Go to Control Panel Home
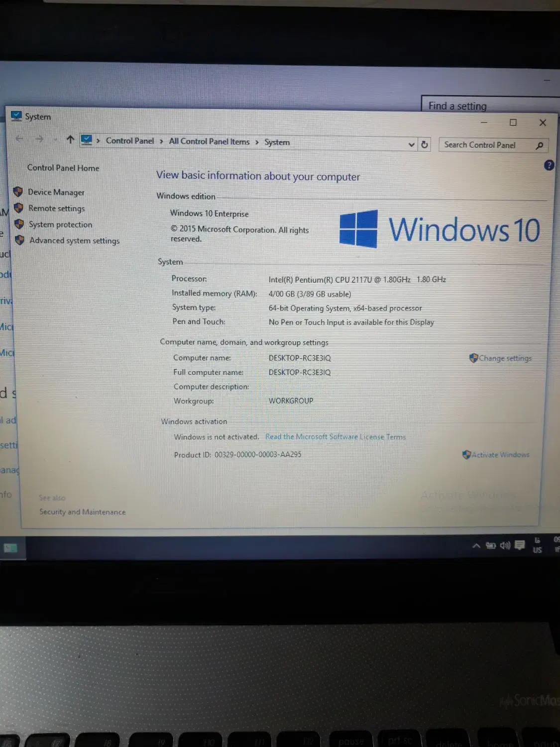The height and width of the screenshot is (747, 560). [63, 168]
